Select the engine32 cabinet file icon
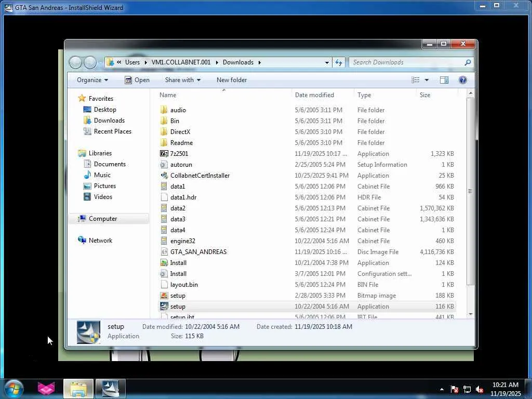Image resolution: width=532 pixels, height=399 pixels. (x=164, y=241)
